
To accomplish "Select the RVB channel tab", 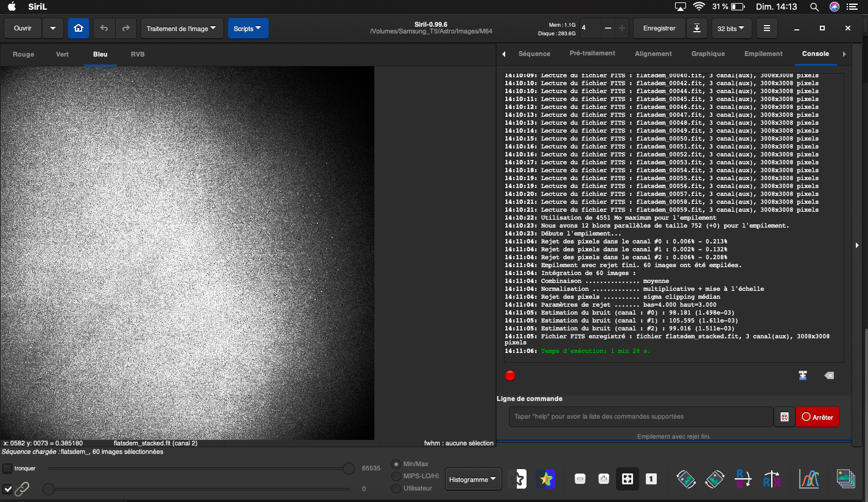I will [x=138, y=54].
